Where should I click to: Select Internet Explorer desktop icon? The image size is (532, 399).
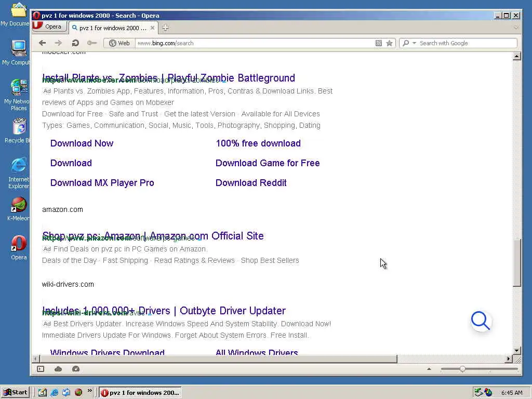[18, 173]
